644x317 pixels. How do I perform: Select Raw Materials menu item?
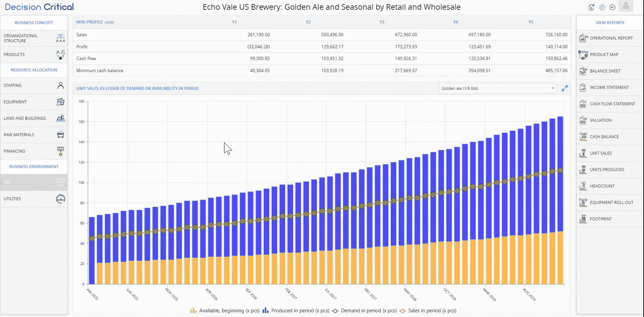(34, 135)
